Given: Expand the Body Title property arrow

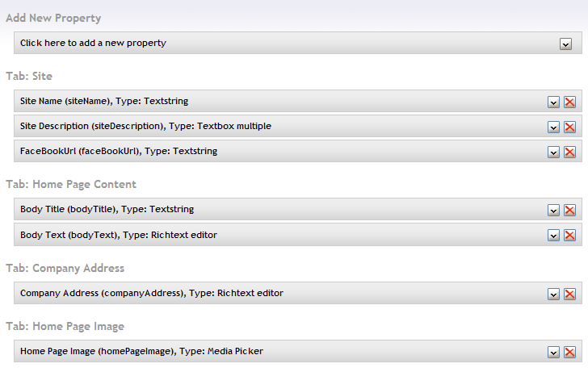Looking at the screenshot, I should (x=553, y=210).
